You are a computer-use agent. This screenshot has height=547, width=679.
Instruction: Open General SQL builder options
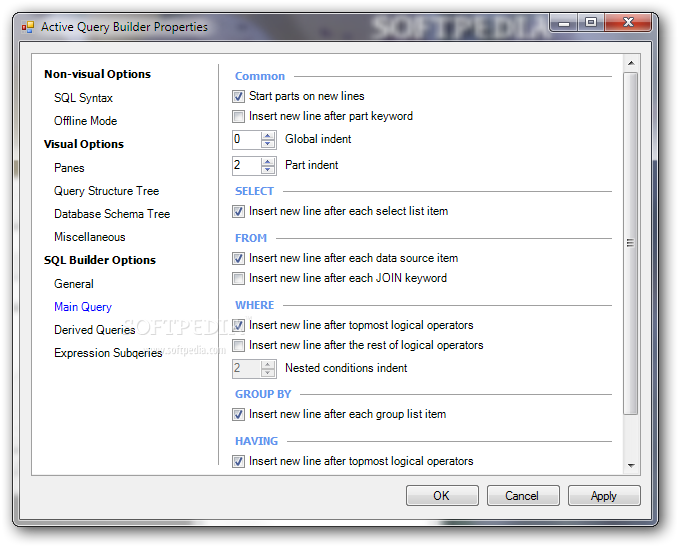point(74,284)
